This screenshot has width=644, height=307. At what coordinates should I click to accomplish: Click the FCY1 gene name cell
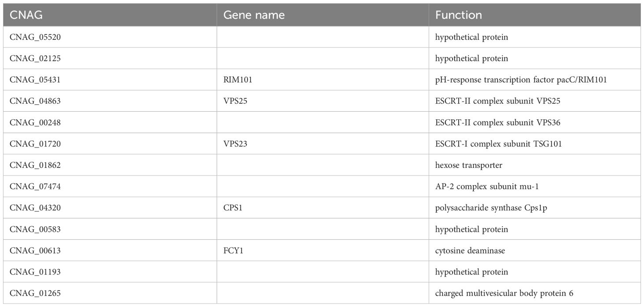[322, 250]
